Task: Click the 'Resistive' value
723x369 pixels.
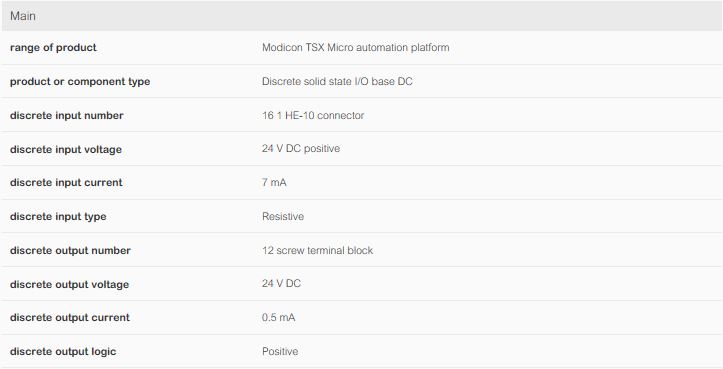Action: [x=283, y=216]
